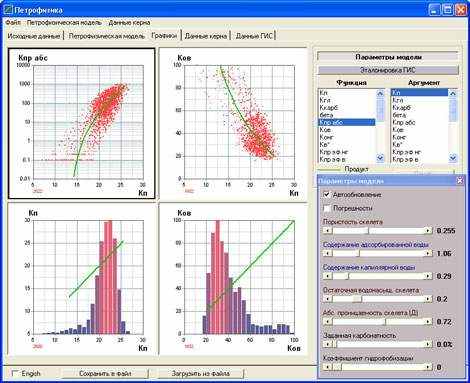The image size is (470, 383).
Task: Switch to the Исходные данные tab
Action: [34, 36]
